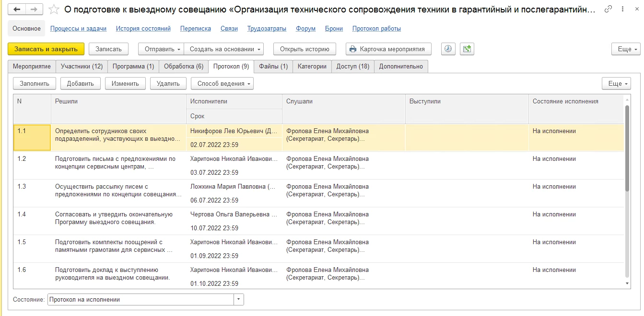The width and height of the screenshot is (644, 316).
Task: Click the Протокол на исполнении state field
Action: [141, 299]
